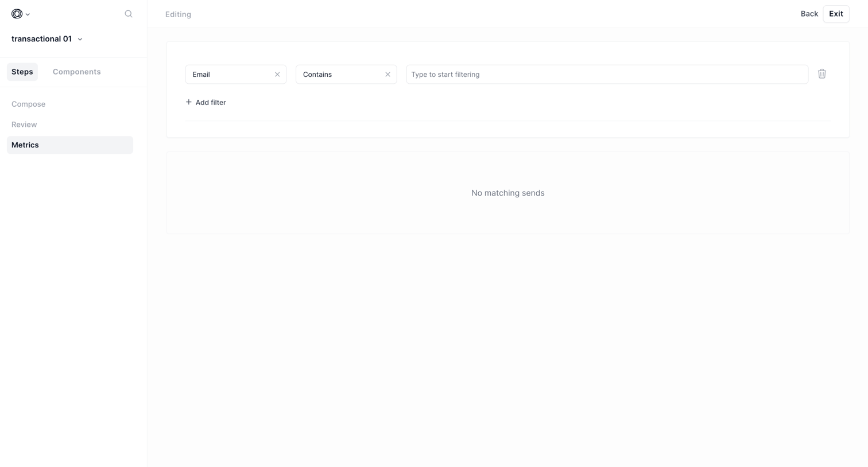Open the sidebar search icon
The image size is (868, 467).
[129, 14]
